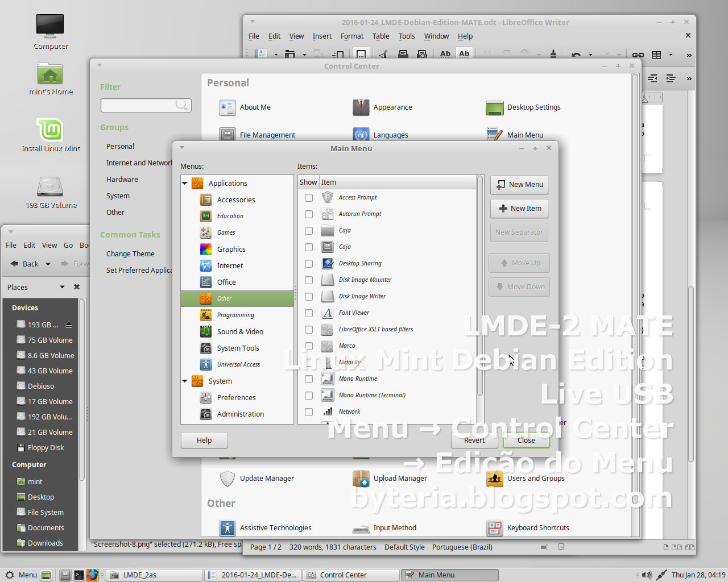This screenshot has height=582, width=728.
Task: Open Assistive Technologies settings
Action: tap(227, 527)
